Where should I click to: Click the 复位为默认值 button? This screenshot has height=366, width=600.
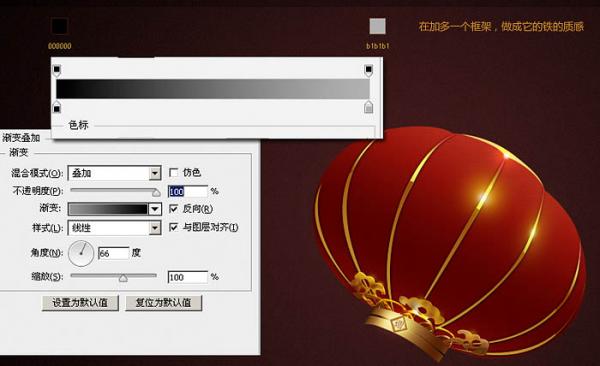coord(163,303)
